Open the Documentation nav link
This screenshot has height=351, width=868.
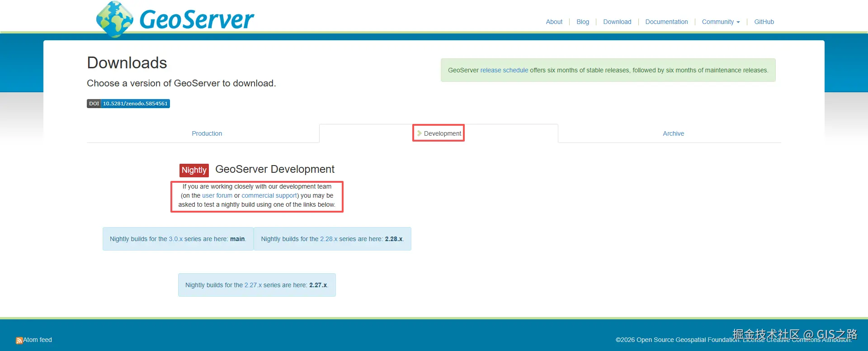pyautogui.click(x=666, y=22)
